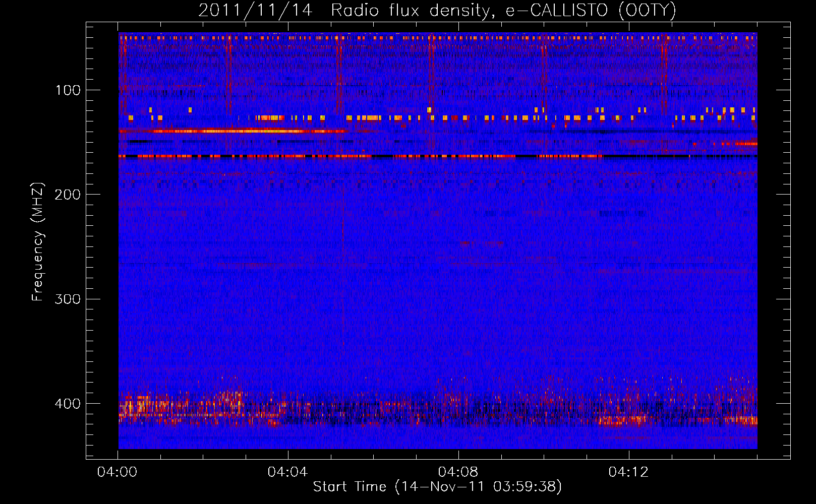Click the "Frequency (MHZ)" y-axis label
Viewport: 816px width, 504px height.
coord(38,242)
